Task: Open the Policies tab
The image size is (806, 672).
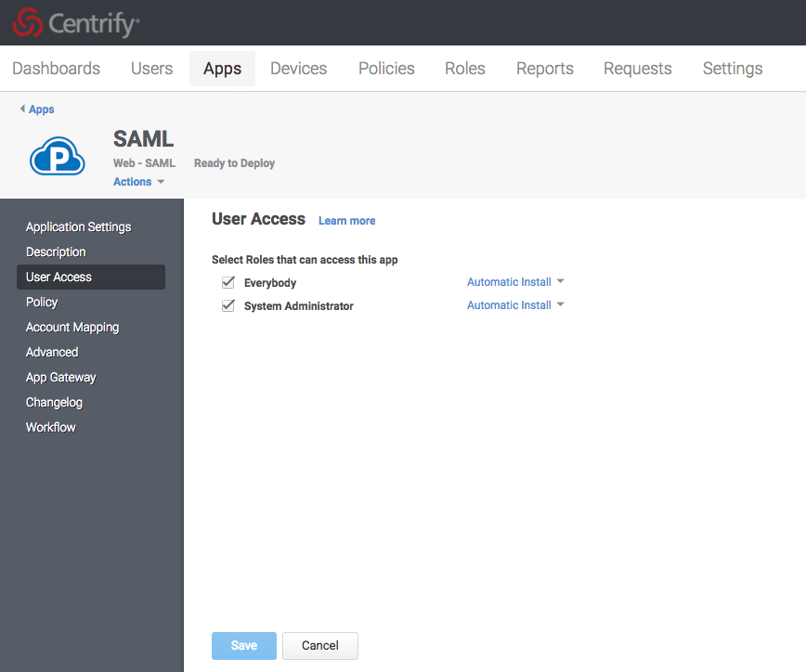Action: pos(386,69)
